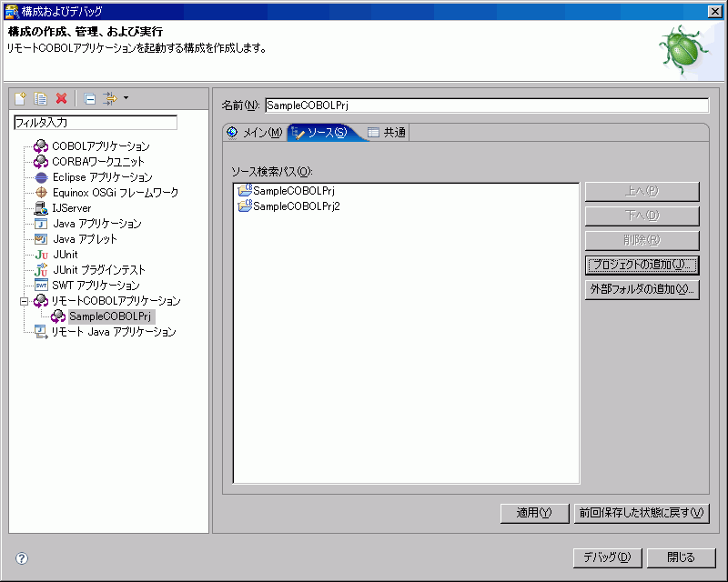Click the SWT アプリケーション icon

click(x=41, y=286)
